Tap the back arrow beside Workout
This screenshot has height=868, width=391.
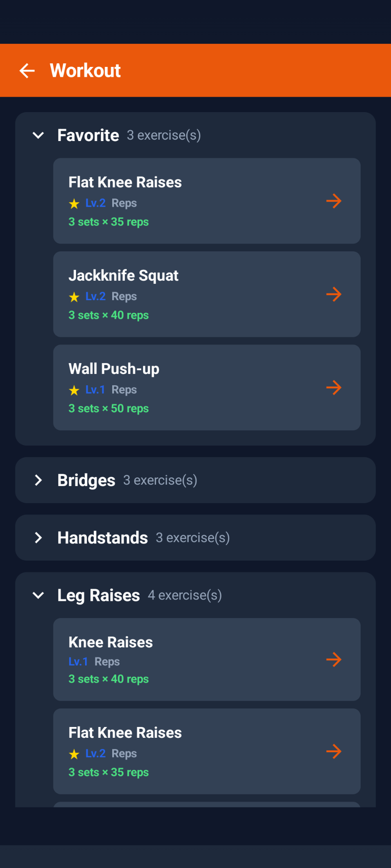tap(27, 71)
